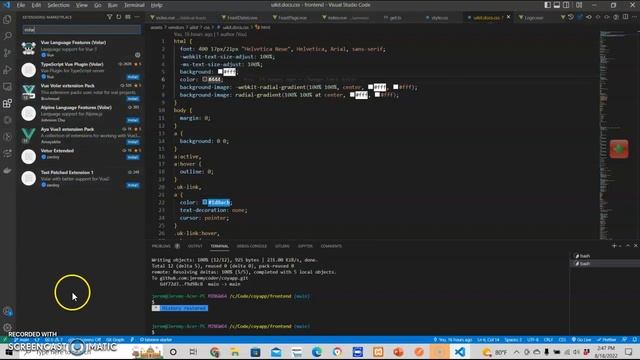The width and height of the screenshot is (640, 360).
Task: Close the terminal panel
Action: pos(636,246)
